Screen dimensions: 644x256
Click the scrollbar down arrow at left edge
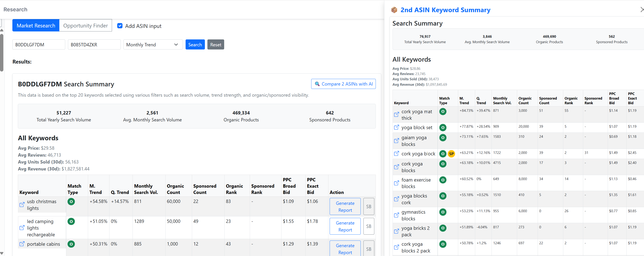(x=2, y=253)
